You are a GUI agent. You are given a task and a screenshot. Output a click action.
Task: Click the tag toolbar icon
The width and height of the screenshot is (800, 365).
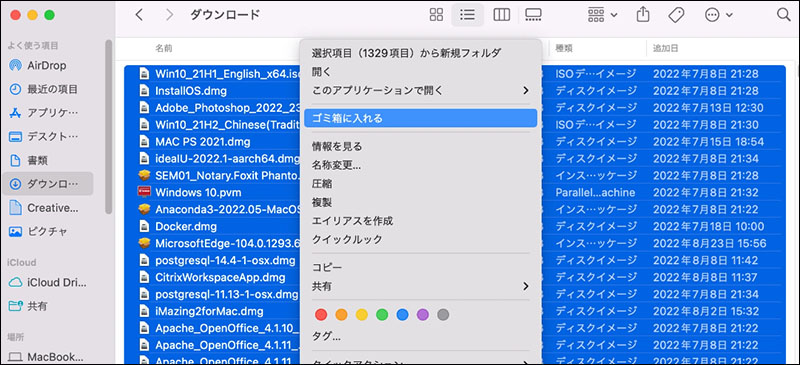pyautogui.click(x=676, y=15)
